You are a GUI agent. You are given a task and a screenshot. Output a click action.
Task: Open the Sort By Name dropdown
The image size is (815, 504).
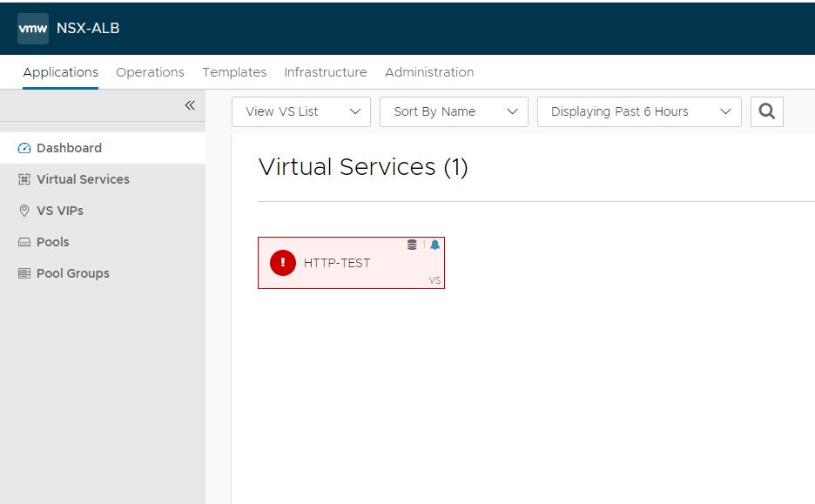point(454,111)
